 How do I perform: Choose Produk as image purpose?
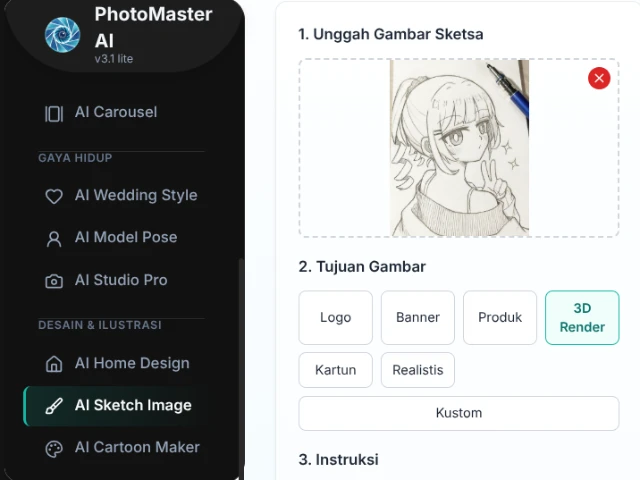pos(500,318)
